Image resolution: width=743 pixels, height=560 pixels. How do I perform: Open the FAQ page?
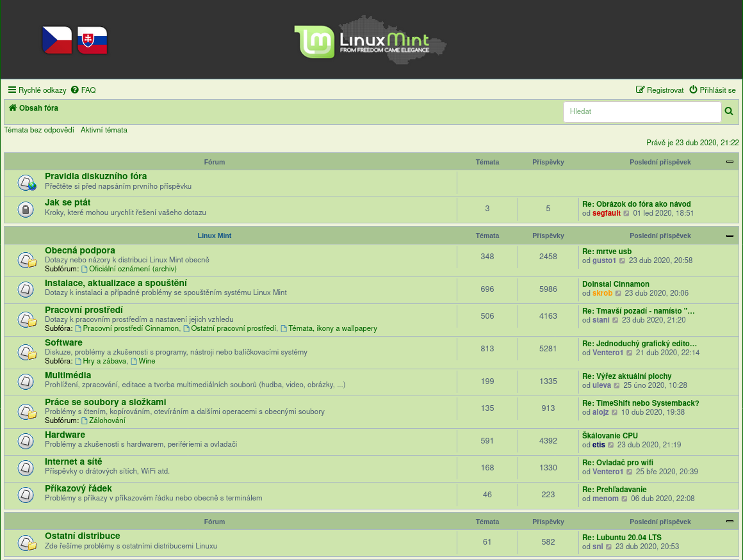tap(83, 90)
